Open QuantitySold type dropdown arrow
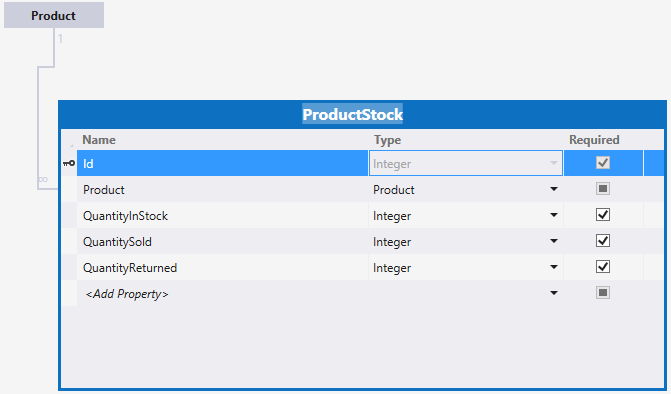This screenshot has width=671, height=394. (554, 241)
